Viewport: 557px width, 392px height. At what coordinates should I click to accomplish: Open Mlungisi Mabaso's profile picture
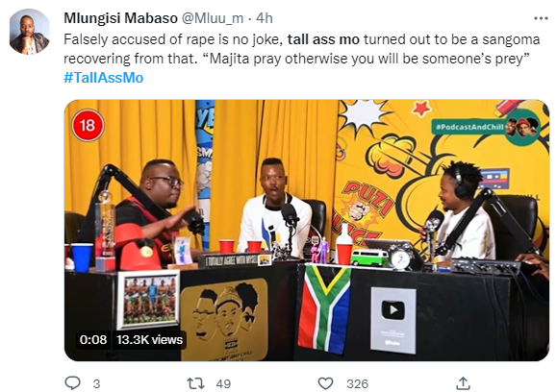click(30, 32)
